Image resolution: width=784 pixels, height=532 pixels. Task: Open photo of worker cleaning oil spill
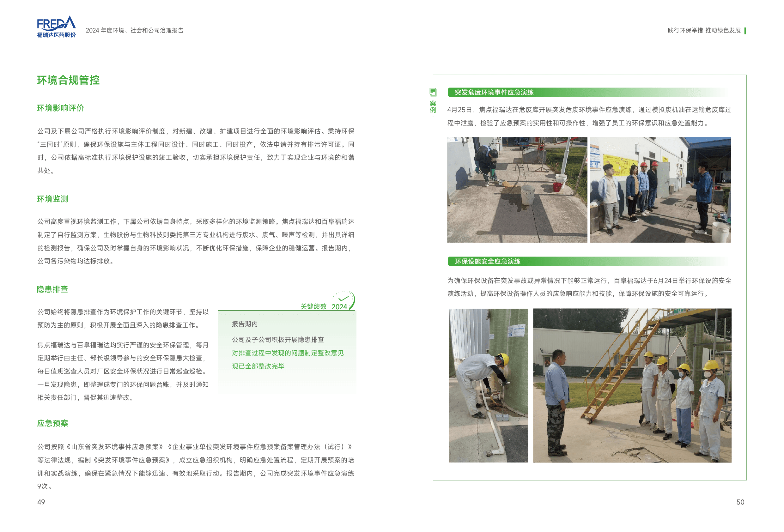pyautogui.click(x=517, y=190)
